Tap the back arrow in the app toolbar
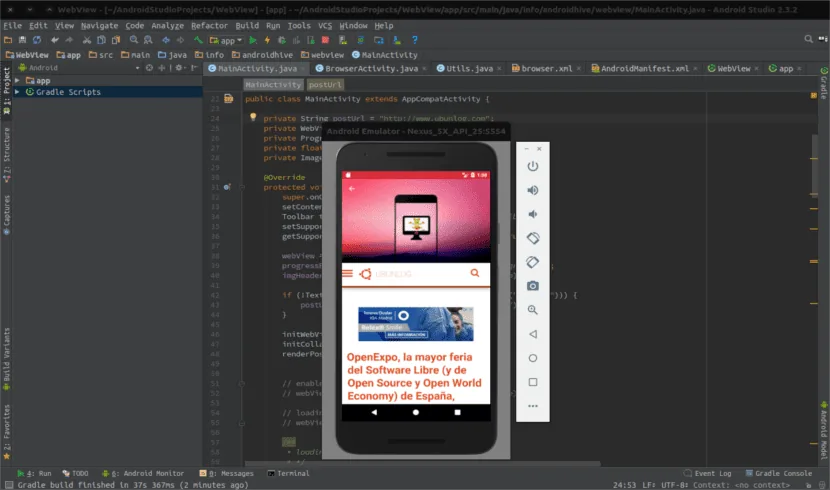The image size is (830, 490). click(x=351, y=188)
